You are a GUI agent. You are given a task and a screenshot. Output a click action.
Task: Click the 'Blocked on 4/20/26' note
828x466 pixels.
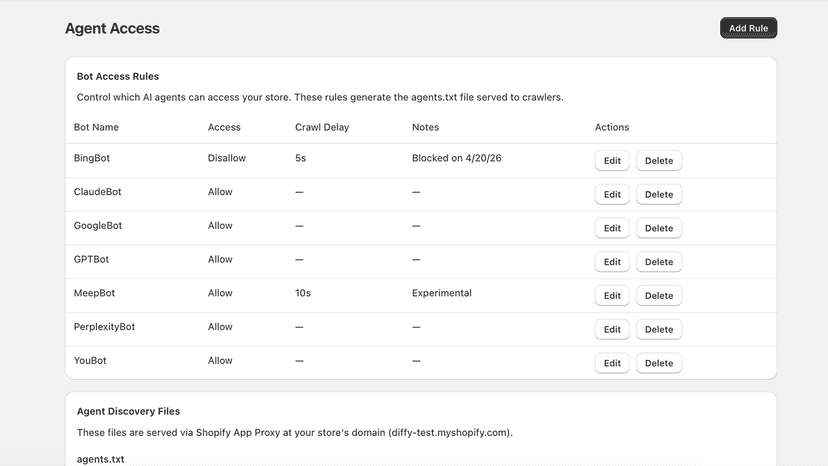[457, 158]
